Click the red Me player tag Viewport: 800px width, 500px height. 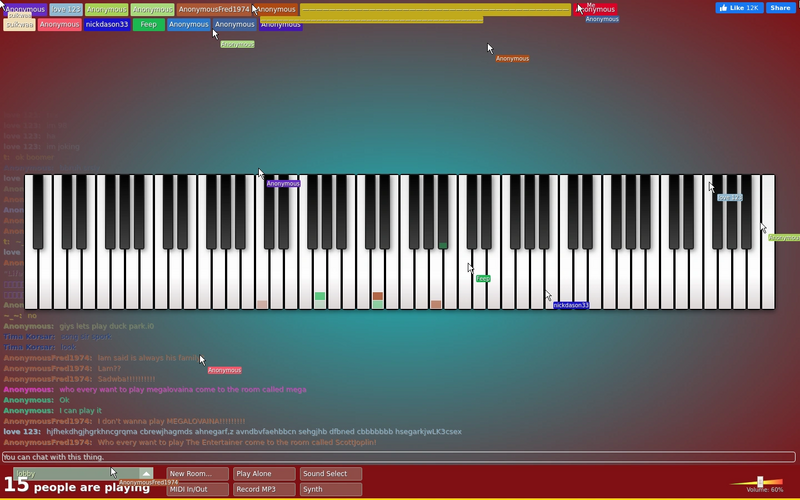(x=595, y=10)
